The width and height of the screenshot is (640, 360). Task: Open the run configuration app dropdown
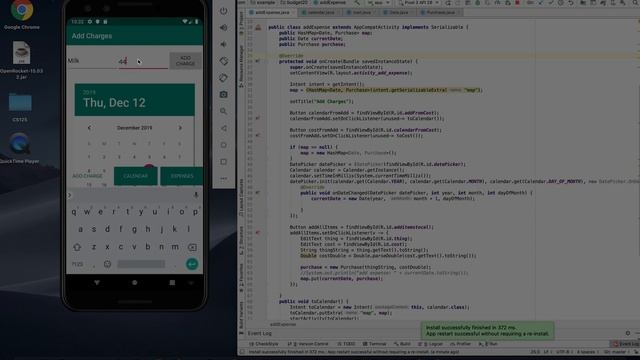379,2
